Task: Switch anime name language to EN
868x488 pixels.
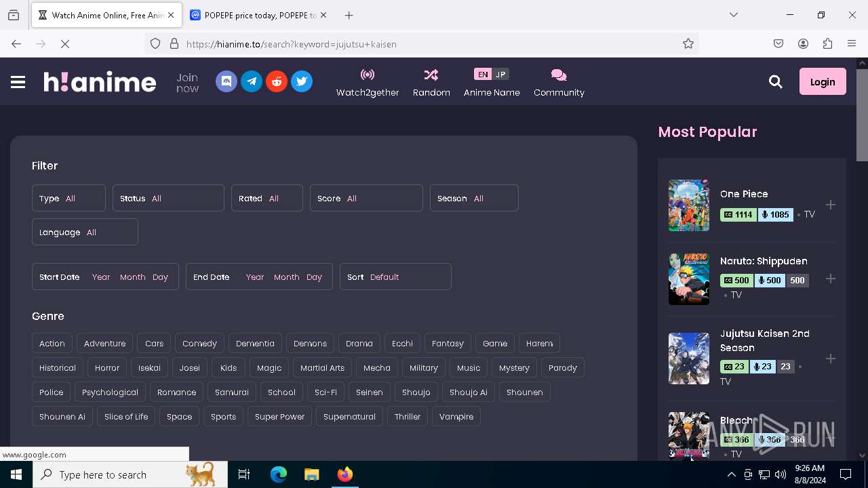Action: pyautogui.click(x=483, y=75)
